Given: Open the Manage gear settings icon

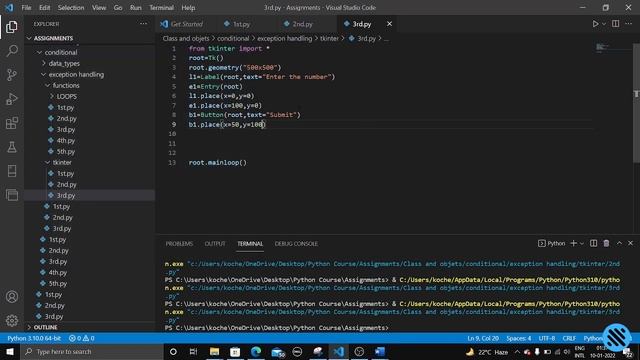Looking at the screenshot, I should pos(12,320).
